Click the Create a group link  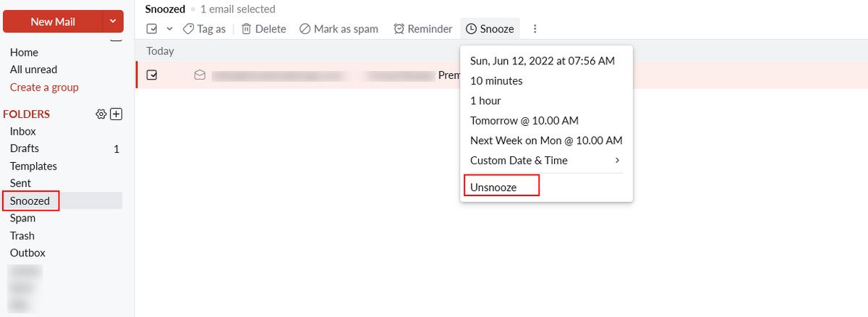[x=44, y=87]
